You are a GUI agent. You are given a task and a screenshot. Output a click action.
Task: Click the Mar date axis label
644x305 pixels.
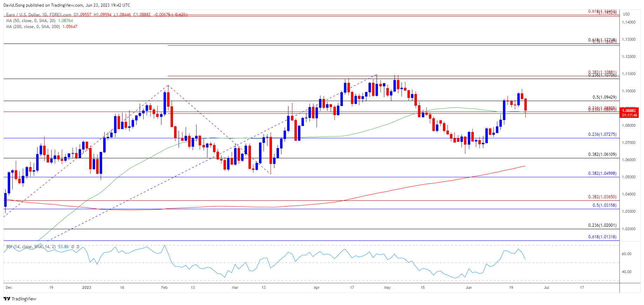[x=235, y=287]
